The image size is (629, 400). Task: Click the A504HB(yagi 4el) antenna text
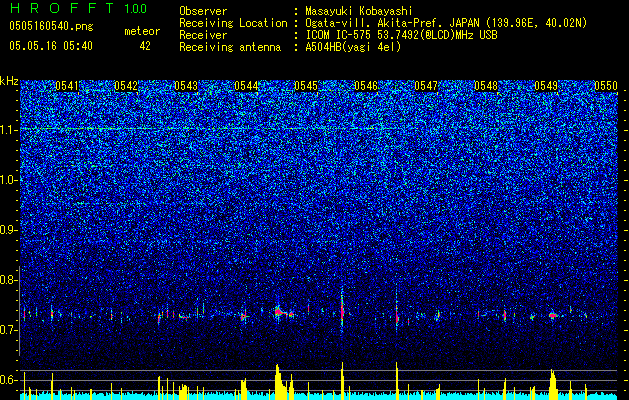tap(353, 47)
